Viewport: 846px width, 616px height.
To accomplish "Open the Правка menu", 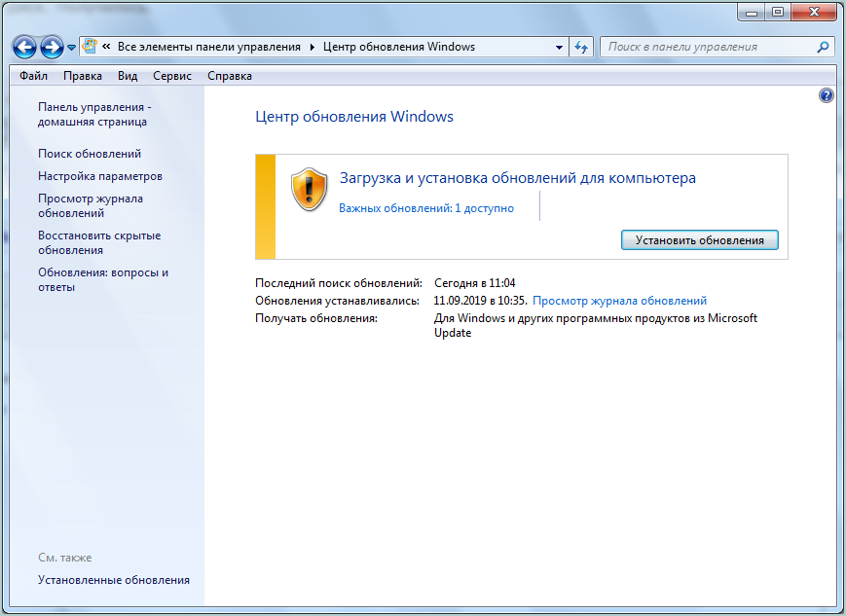I will 83,76.
